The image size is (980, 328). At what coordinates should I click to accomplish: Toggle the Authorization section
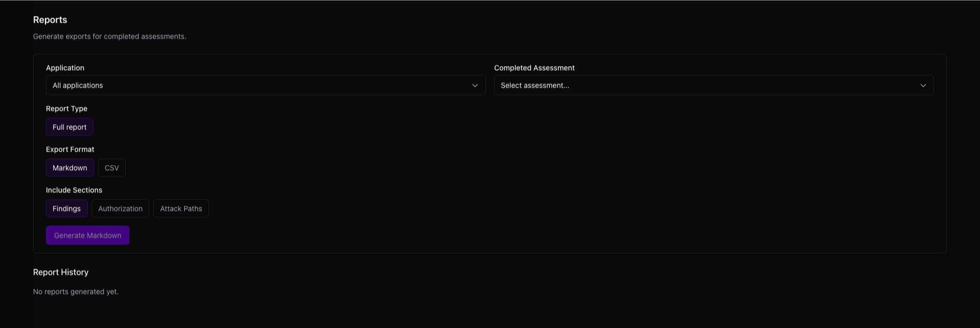(120, 208)
